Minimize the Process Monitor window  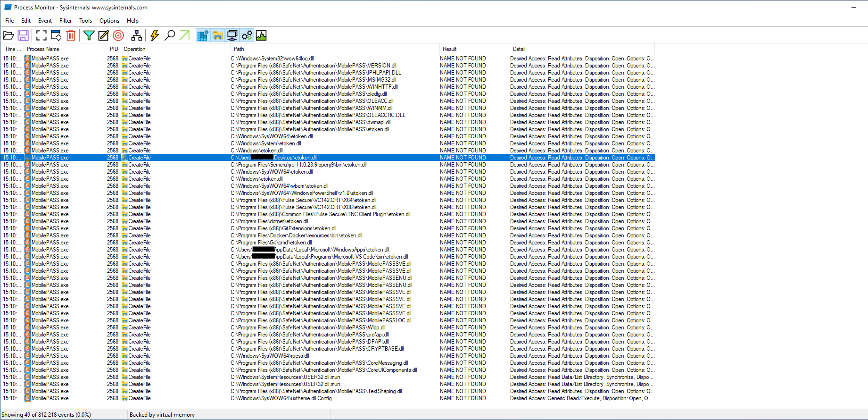click(x=854, y=7)
